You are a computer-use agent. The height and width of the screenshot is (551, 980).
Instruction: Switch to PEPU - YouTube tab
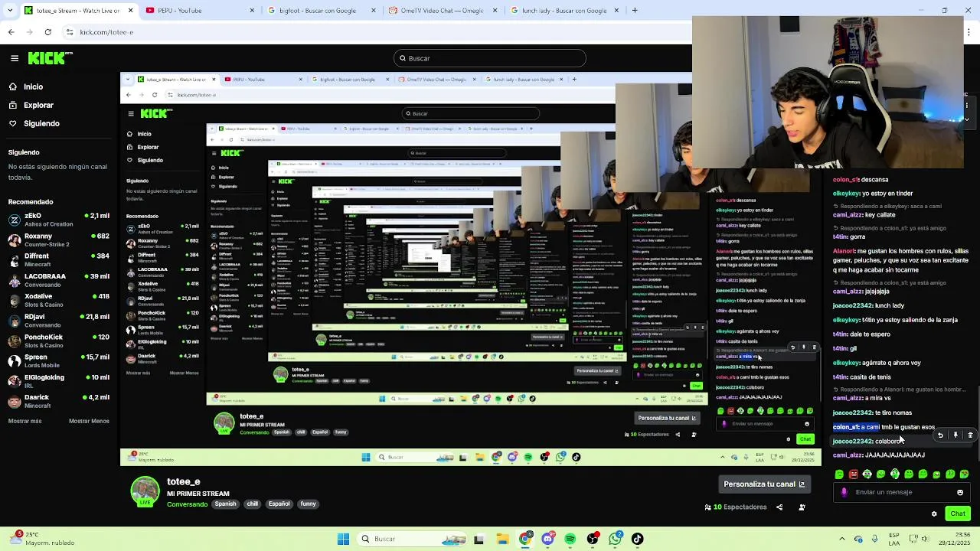pos(199,11)
